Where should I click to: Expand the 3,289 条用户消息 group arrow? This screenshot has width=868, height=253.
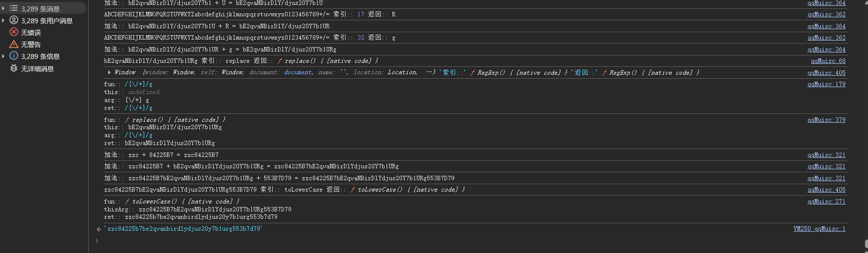click(x=3, y=20)
